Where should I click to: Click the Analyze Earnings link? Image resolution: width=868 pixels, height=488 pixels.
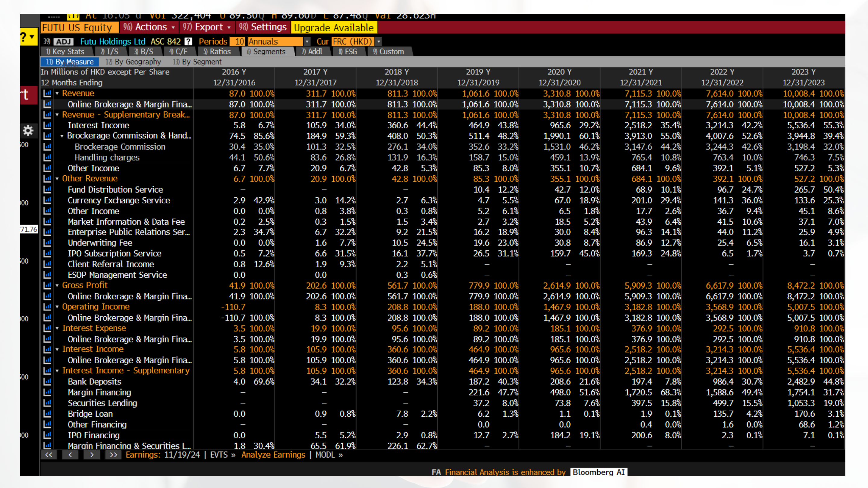tap(273, 455)
